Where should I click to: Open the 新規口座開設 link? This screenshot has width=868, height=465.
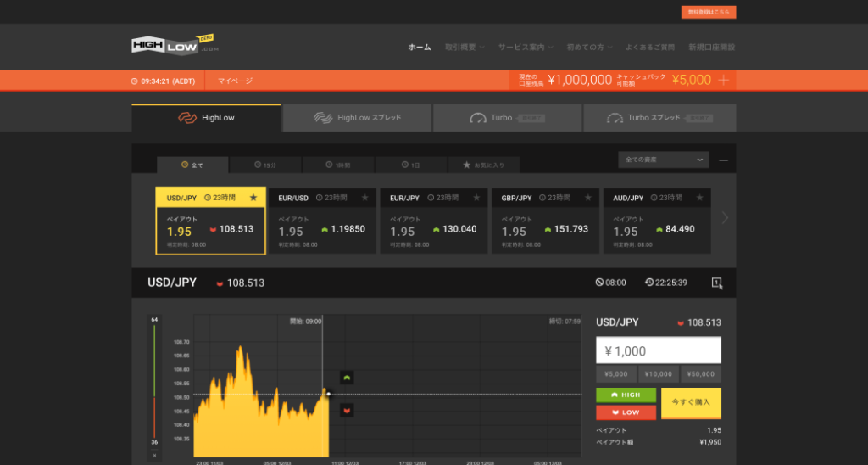tap(712, 48)
